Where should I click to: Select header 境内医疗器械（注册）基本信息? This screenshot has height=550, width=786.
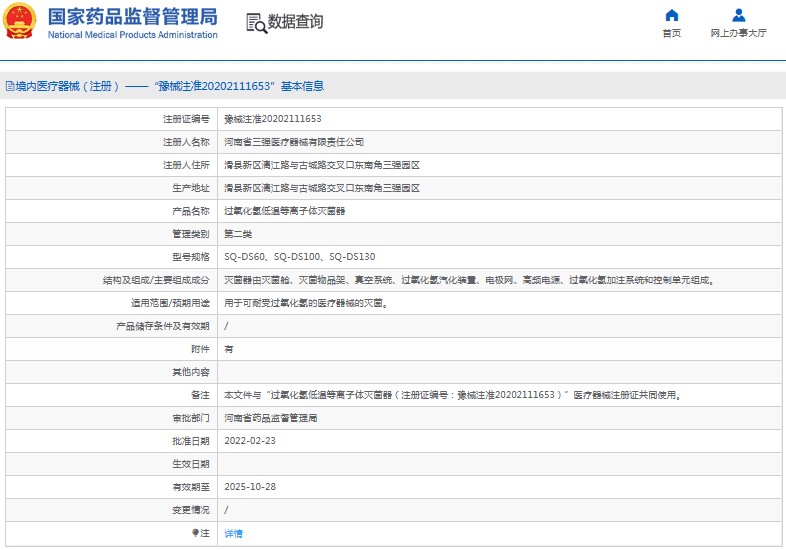169,86
